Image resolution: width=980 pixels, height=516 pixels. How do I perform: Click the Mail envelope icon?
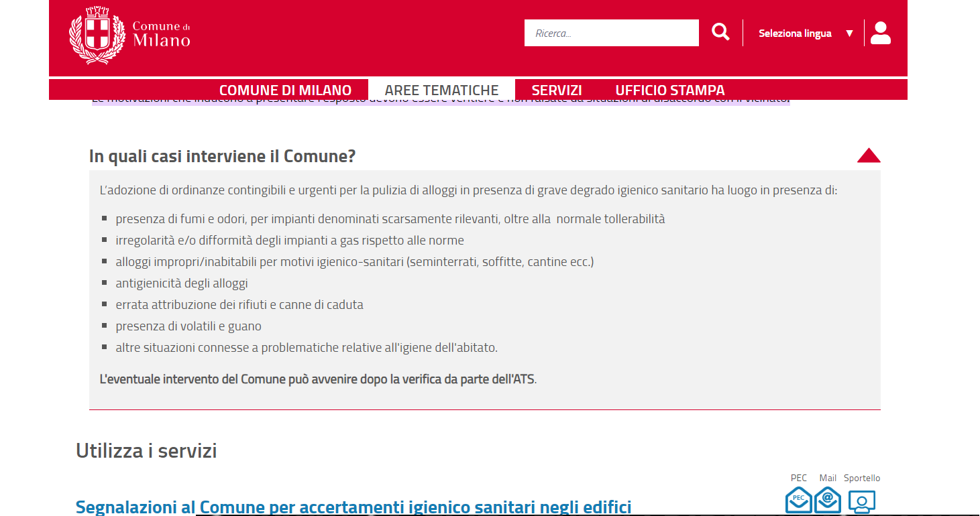click(x=828, y=501)
